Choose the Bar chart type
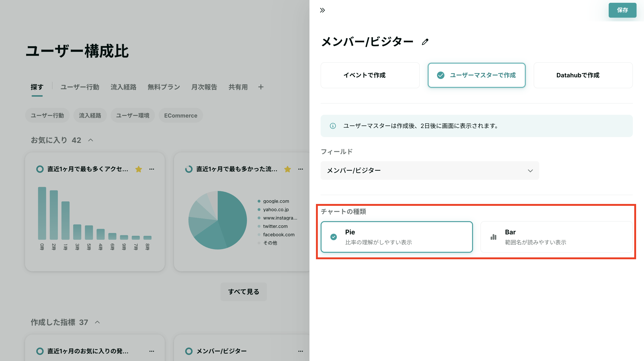This screenshot has width=644, height=361. click(556, 237)
